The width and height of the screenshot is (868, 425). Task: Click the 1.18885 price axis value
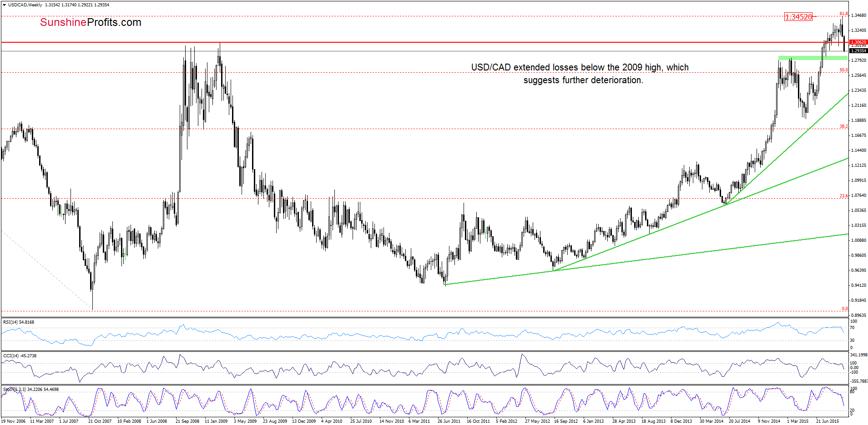[858, 120]
